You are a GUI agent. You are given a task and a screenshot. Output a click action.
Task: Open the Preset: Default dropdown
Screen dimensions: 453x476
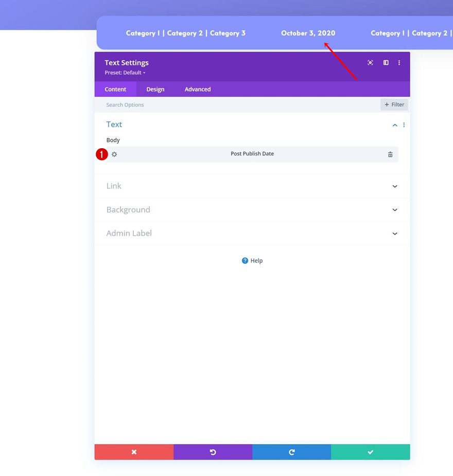(125, 72)
